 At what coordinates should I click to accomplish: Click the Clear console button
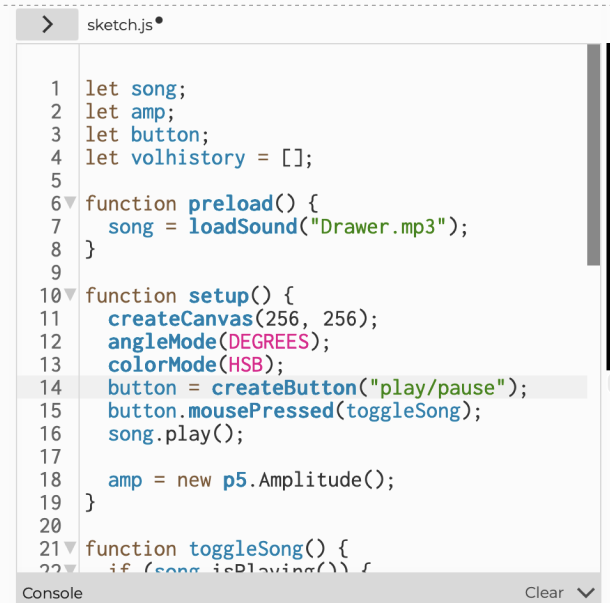click(x=544, y=592)
